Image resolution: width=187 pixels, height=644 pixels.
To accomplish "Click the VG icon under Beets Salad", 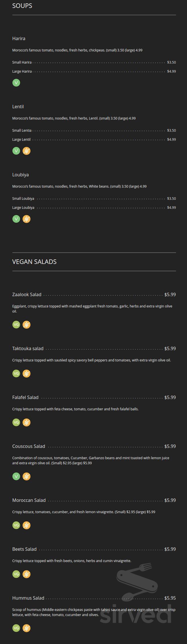I will (x=16, y=574).
